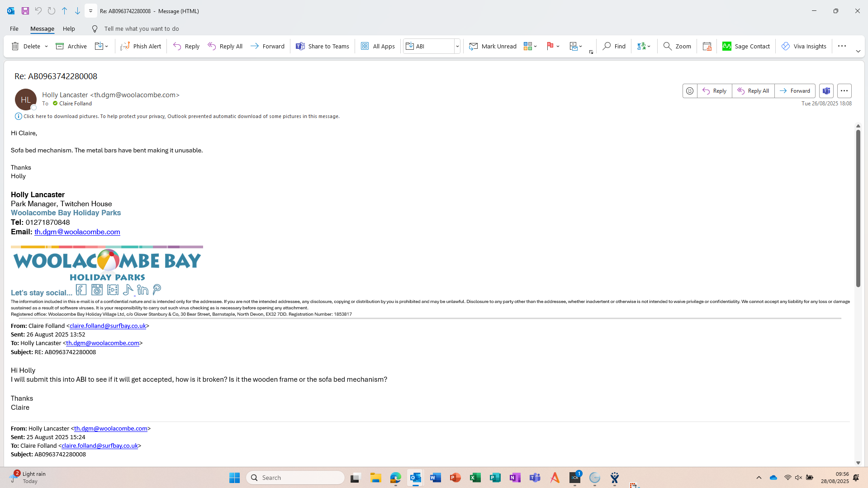The width and height of the screenshot is (868, 488).
Task: Open Excel from the taskbar
Action: coord(475,478)
